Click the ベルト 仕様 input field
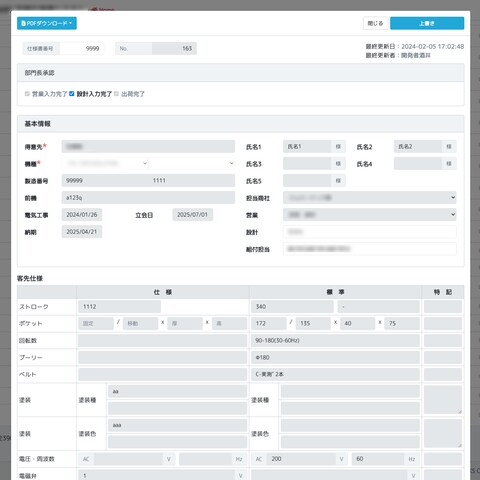The height and width of the screenshot is (480, 480). [163, 375]
